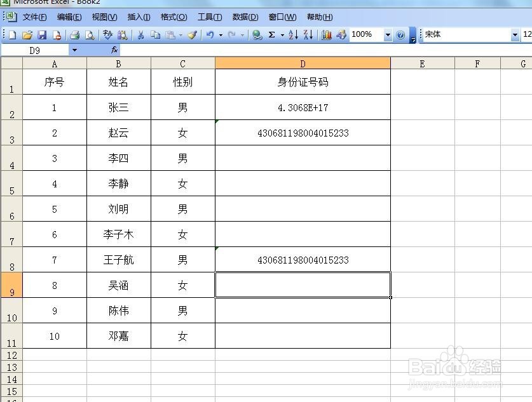This screenshot has height=402, width=532.
Task: Select the ID number cell in 王子航's row
Action: coord(303,260)
